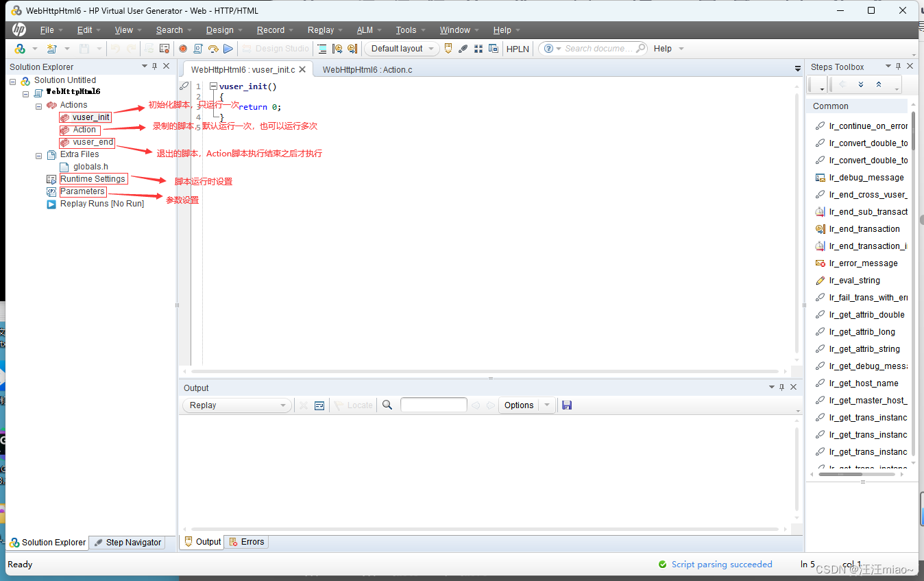Click the four-squares thumbnails toolbar icon

click(478, 49)
